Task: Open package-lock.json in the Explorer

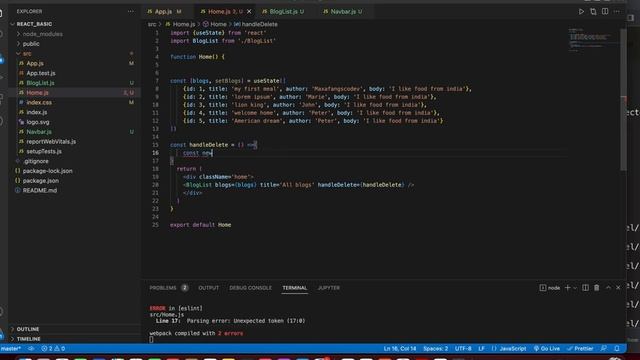Action: [47, 171]
